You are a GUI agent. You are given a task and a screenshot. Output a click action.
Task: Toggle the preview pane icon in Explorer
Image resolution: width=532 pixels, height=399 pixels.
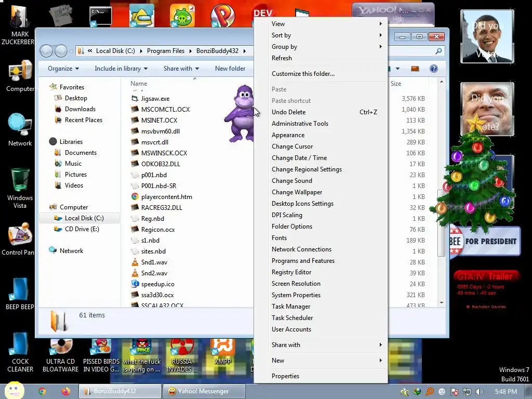coord(415,69)
